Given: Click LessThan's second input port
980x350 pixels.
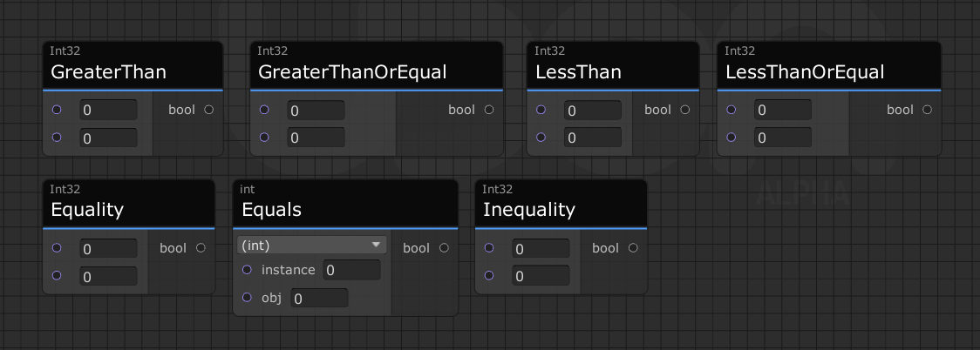Looking at the screenshot, I should point(541,137).
